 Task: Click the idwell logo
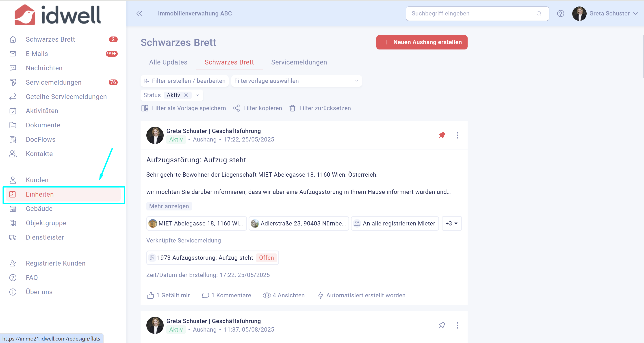[x=58, y=15]
